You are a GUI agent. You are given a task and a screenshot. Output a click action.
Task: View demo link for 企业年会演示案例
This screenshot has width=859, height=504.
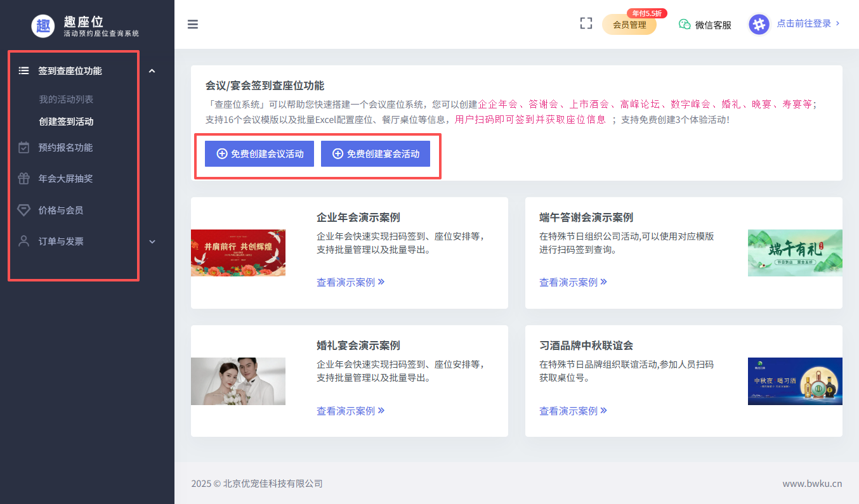350,282
